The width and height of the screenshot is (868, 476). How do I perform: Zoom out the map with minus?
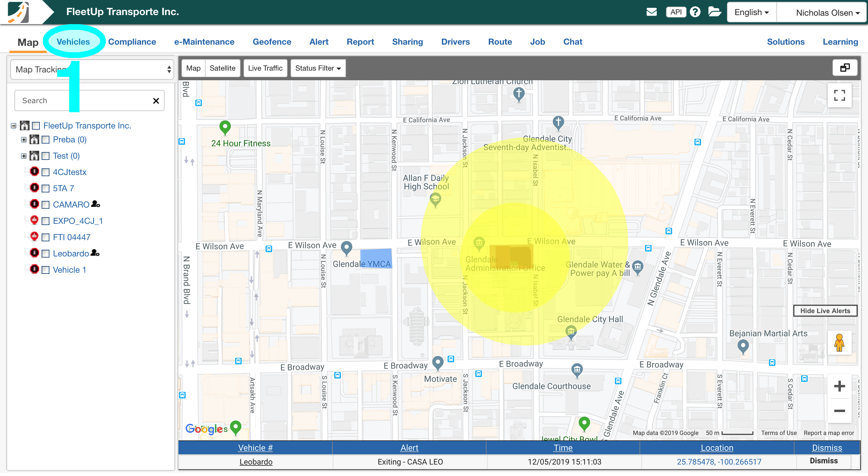(x=839, y=411)
